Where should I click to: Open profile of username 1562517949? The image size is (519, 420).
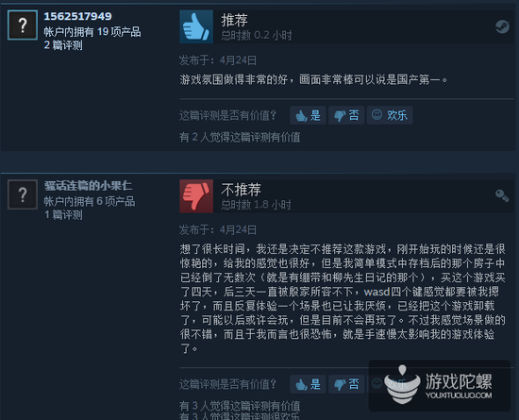(x=77, y=16)
